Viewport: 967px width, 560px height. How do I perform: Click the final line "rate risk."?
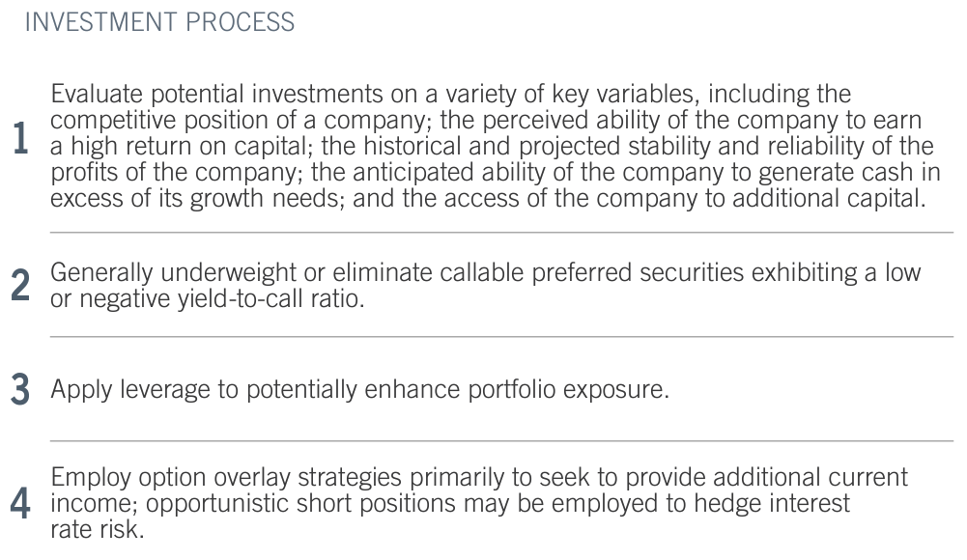click(97, 529)
